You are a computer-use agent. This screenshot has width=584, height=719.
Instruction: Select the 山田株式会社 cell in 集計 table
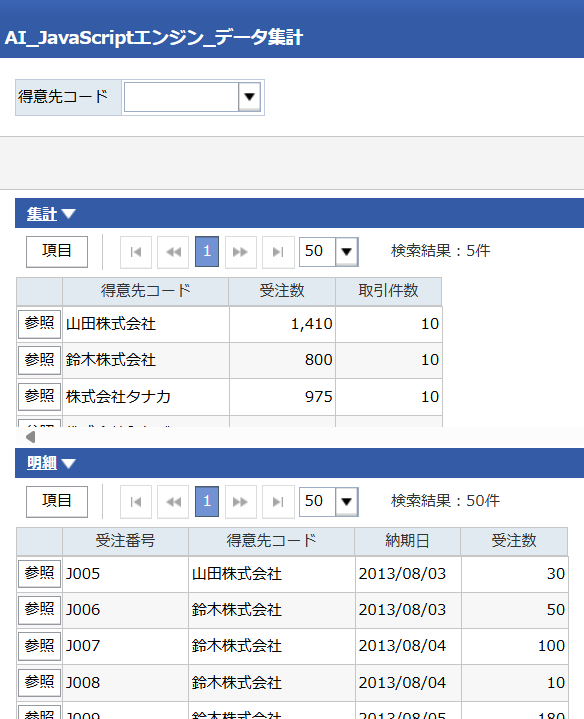click(x=146, y=324)
